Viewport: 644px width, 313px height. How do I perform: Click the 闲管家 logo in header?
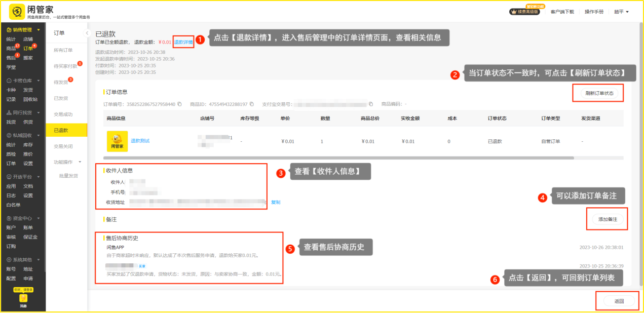click(x=17, y=12)
